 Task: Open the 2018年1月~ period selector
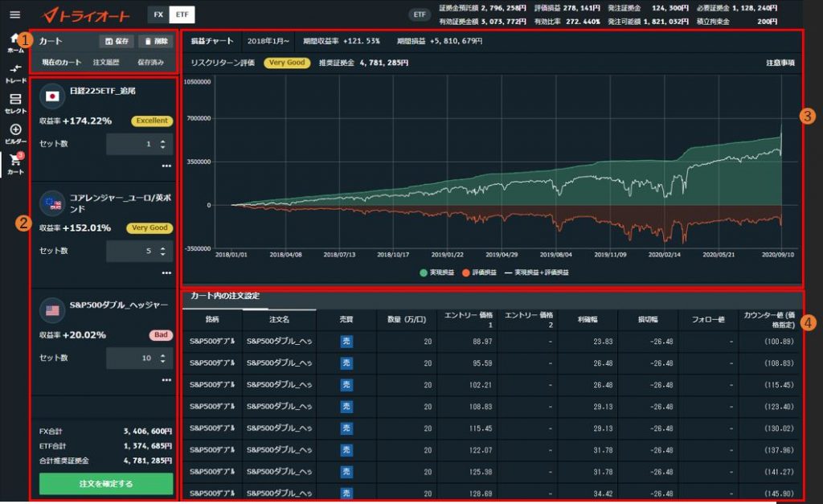click(268, 41)
